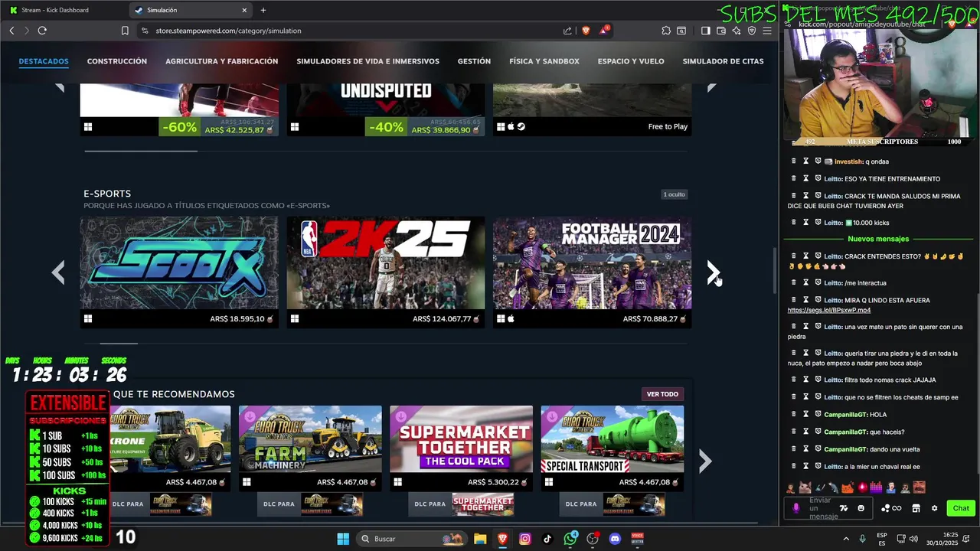Open the AGRICULTURA Y FABRICACIÓN tab

pos(222,61)
